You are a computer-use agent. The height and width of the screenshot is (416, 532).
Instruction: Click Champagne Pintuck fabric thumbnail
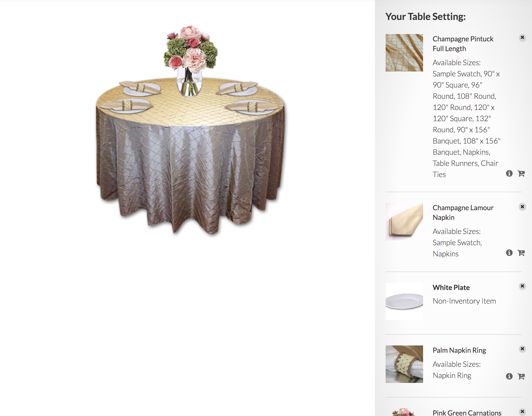404,53
